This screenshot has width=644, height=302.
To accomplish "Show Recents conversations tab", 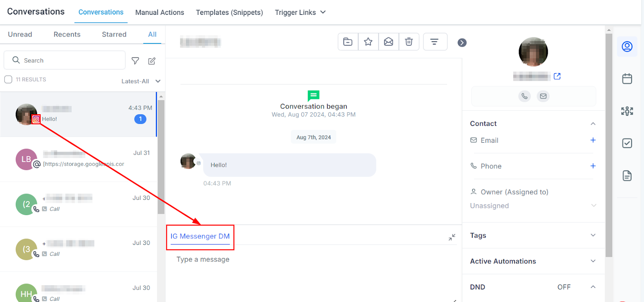I will [x=67, y=35].
